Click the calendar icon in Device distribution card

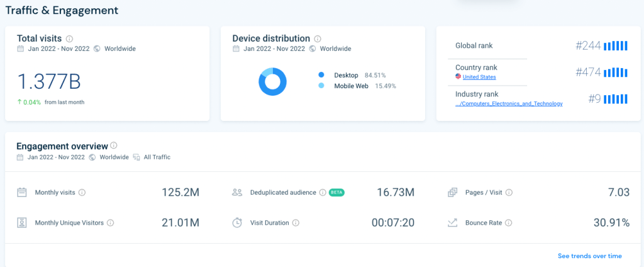click(x=236, y=48)
